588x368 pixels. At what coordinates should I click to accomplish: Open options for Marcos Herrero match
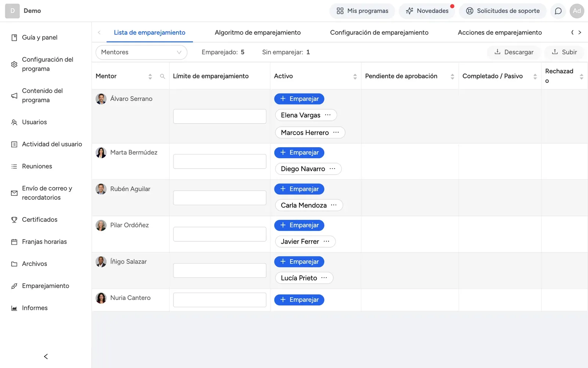(336, 132)
